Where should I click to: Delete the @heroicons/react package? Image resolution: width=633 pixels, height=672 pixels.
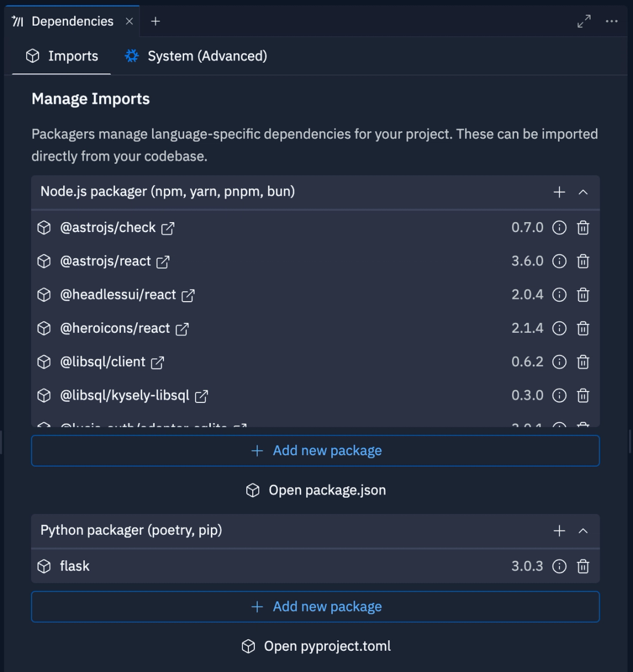tap(583, 328)
